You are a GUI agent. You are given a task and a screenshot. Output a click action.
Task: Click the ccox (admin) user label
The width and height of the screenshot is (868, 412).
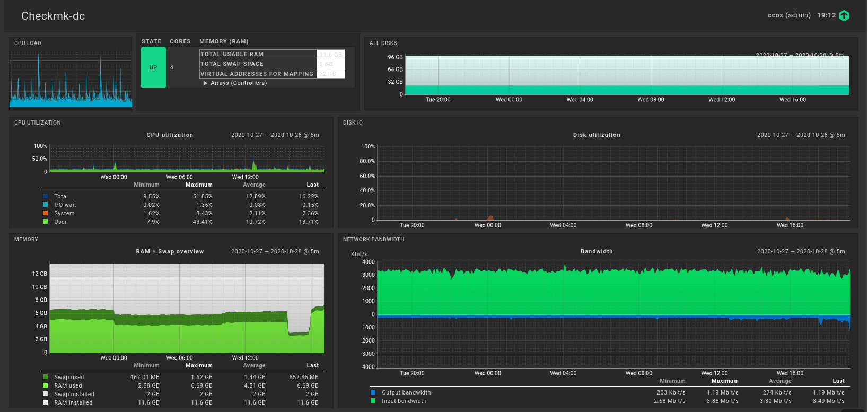tap(789, 15)
